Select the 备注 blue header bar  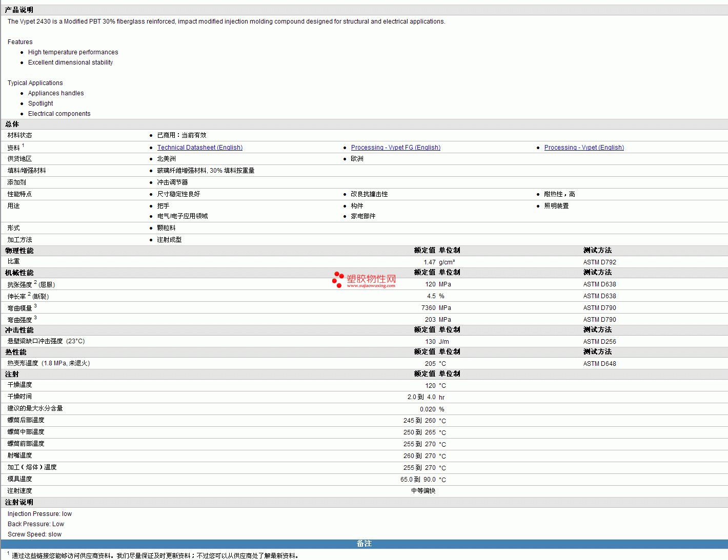coord(364,544)
